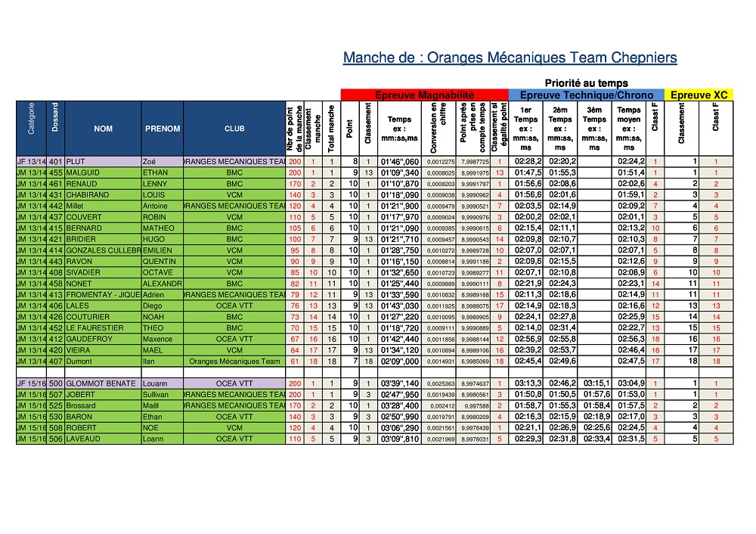756x534 pixels.
Task: Click the first name 'LENNY'
Action: point(163,184)
